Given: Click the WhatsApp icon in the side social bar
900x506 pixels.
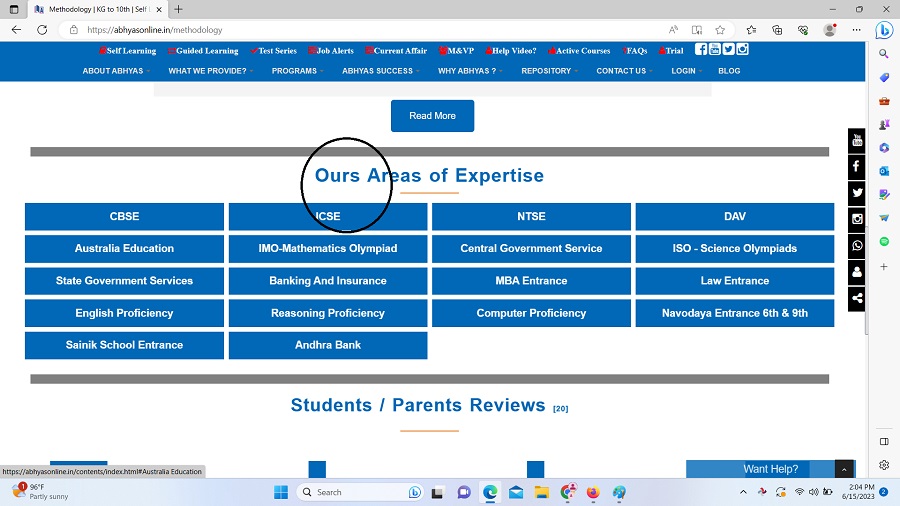Looking at the screenshot, I should point(857,245).
